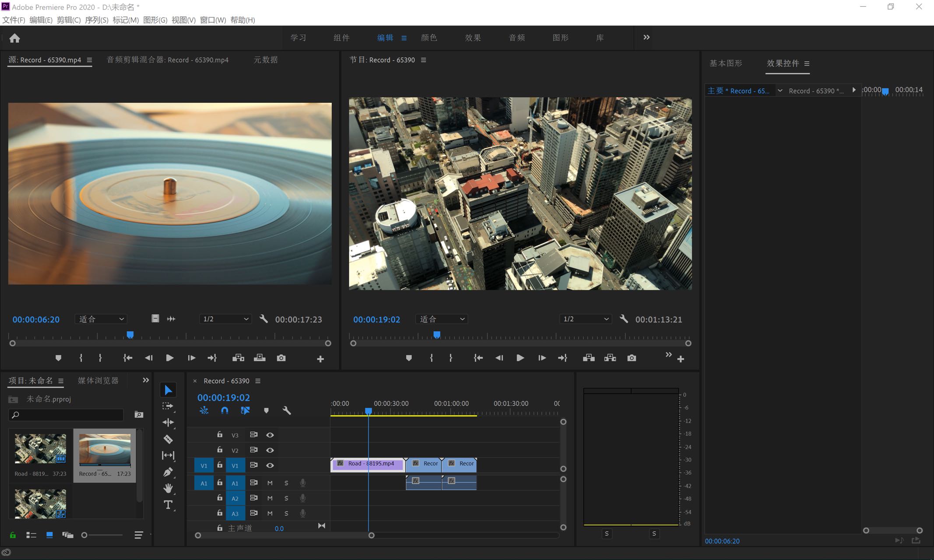The height and width of the screenshot is (560, 934).
Task: Select the Hand tool
Action: (x=168, y=488)
